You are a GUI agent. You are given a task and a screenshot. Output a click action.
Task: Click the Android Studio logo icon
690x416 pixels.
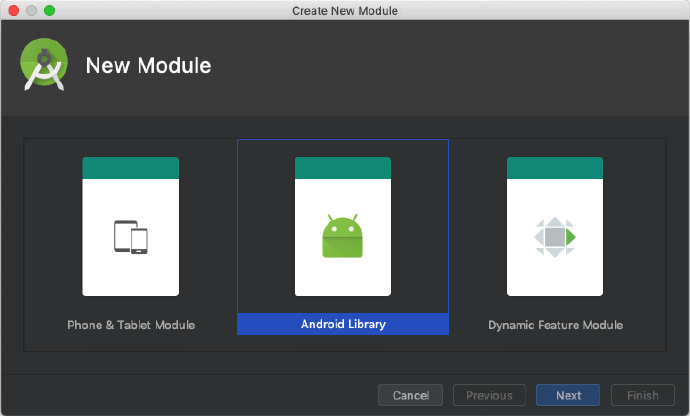tap(44, 64)
